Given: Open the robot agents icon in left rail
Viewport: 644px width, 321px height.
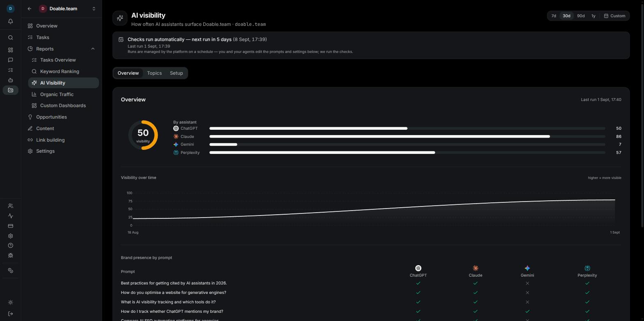Looking at the screenshot, I should pos(11,80).
